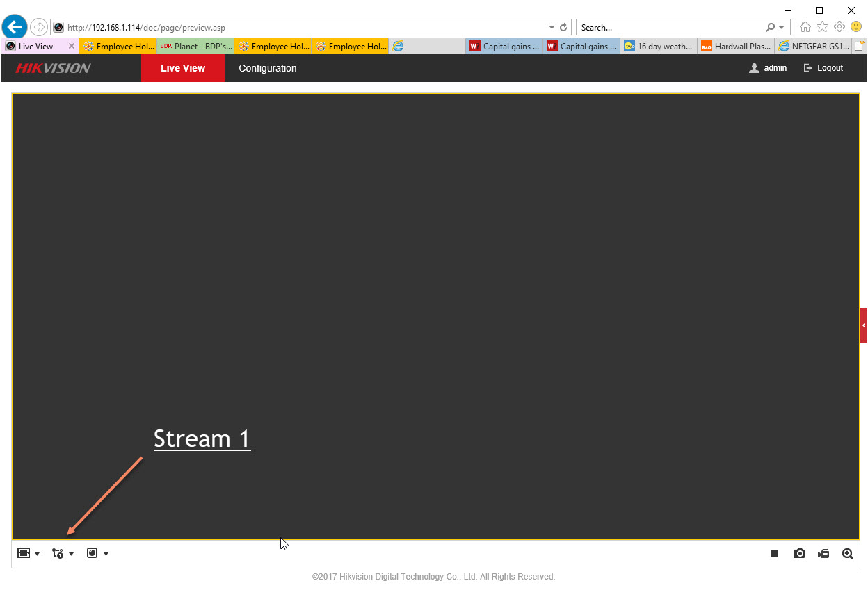Image resolution: width=868 pixels, height=590 pixels.
Task: Click the browser back button
Action: tap(14, 27)
